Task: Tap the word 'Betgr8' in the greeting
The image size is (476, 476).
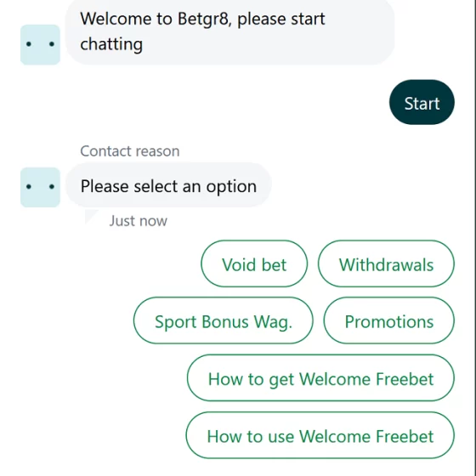Action: tap(203, 19)
